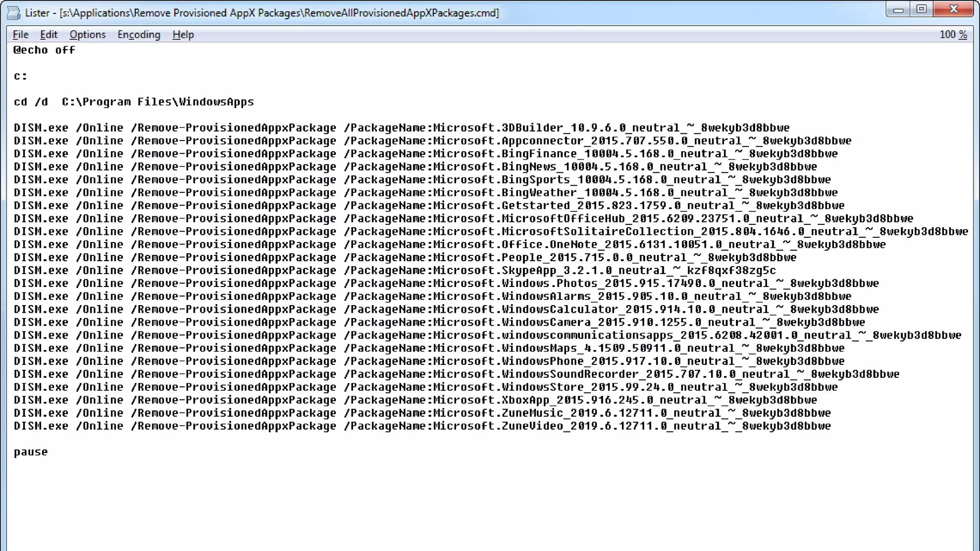Click the Microsoft.ZuneMusic package line
This screenshot has width=980, height=551.
tap(423, 412)
